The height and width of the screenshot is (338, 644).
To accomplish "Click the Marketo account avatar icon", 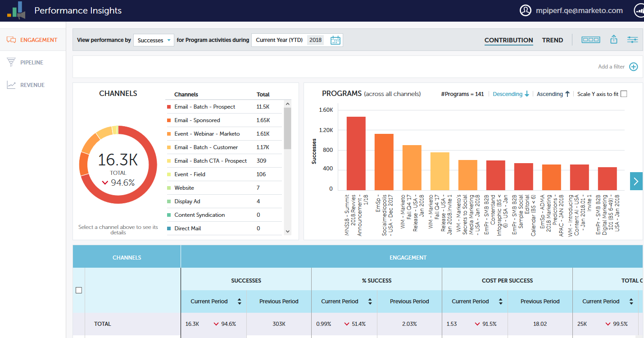I will 526,10.
